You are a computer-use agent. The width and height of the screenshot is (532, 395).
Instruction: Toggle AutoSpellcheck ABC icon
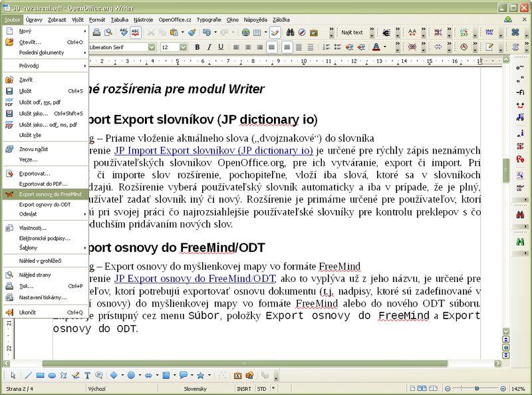click(x=136, y=32)
